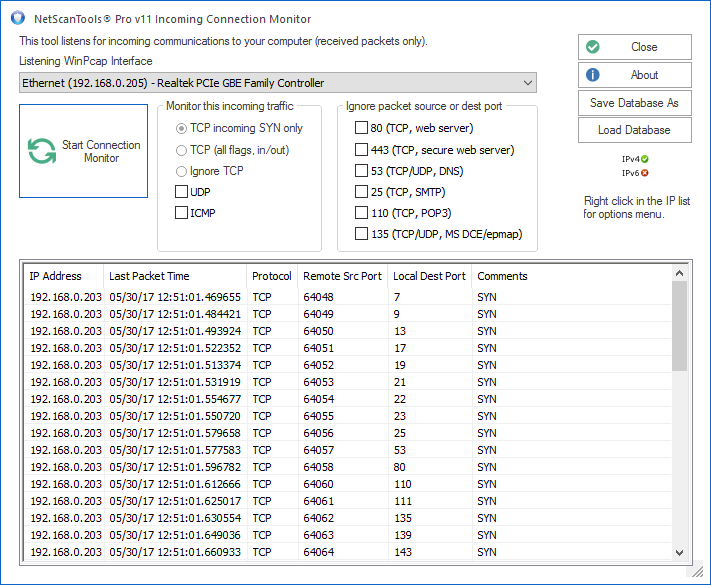This screenshot has height=585, width=711.
Task: Select row with source port 64055
Action: (347, 416)
